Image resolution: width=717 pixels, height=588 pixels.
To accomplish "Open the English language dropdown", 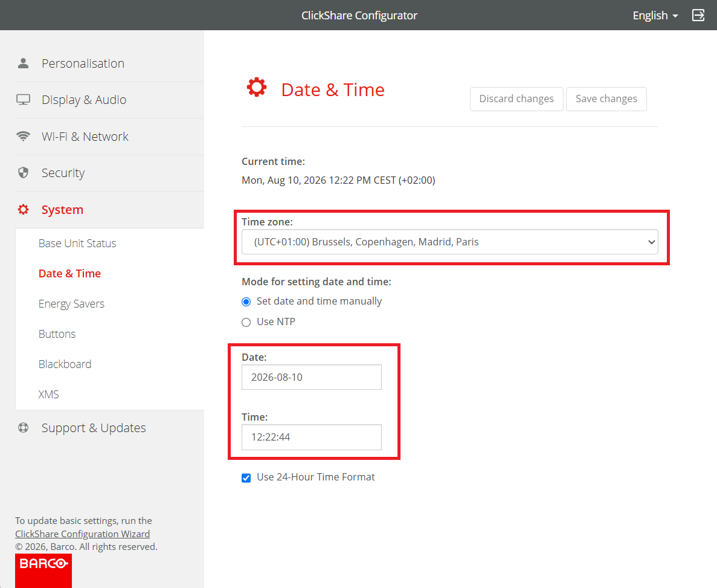I will coord(655,16).
